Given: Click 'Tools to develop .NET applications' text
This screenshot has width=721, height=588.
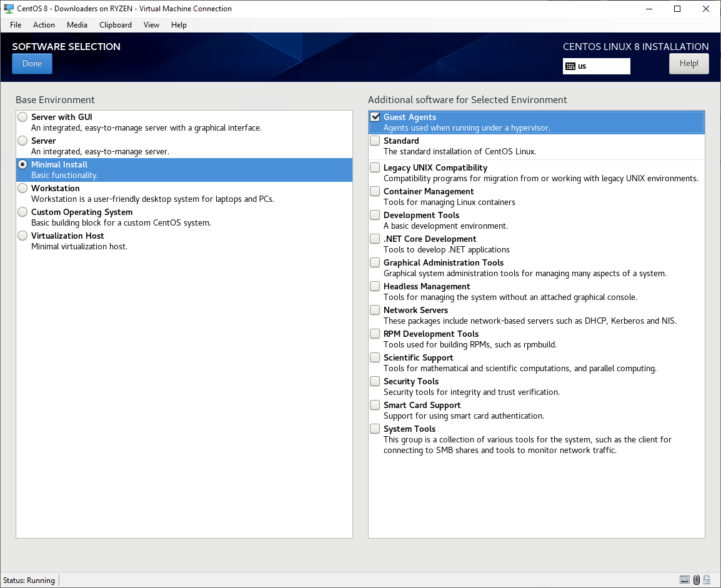Looking at the screenshot, I should click(x=447, y=250).
